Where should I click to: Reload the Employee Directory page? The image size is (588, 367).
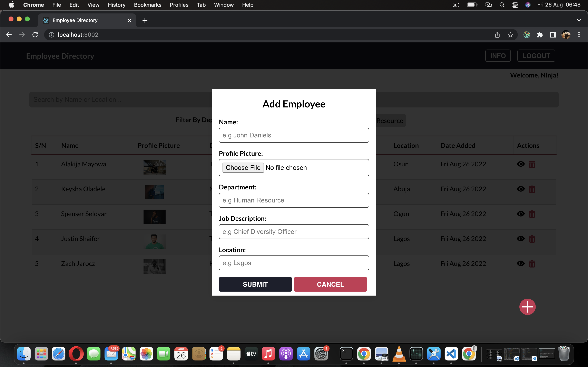point(35,34)
